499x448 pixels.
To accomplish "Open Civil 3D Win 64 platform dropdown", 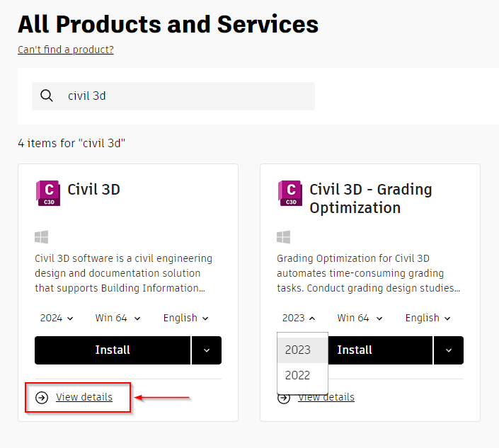I will pyautogui.click(x=118, y=318).
